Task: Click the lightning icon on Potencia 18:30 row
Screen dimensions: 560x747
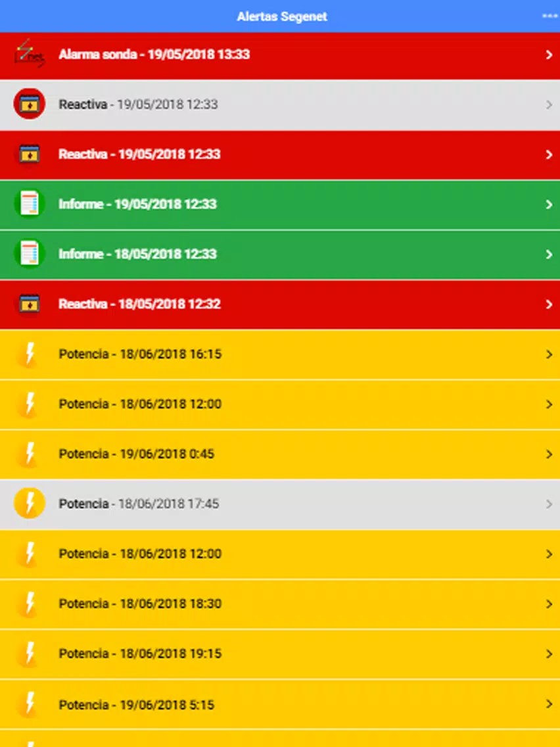Action: [28, 604]
